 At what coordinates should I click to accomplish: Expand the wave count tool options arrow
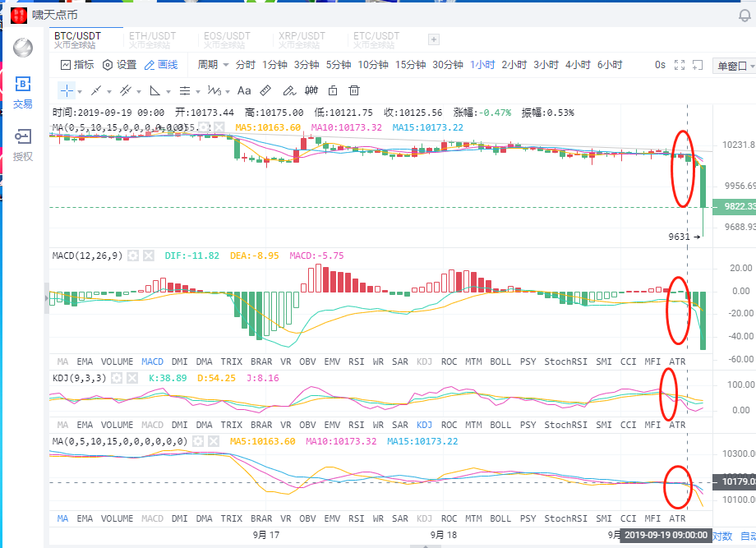[228, 91]
